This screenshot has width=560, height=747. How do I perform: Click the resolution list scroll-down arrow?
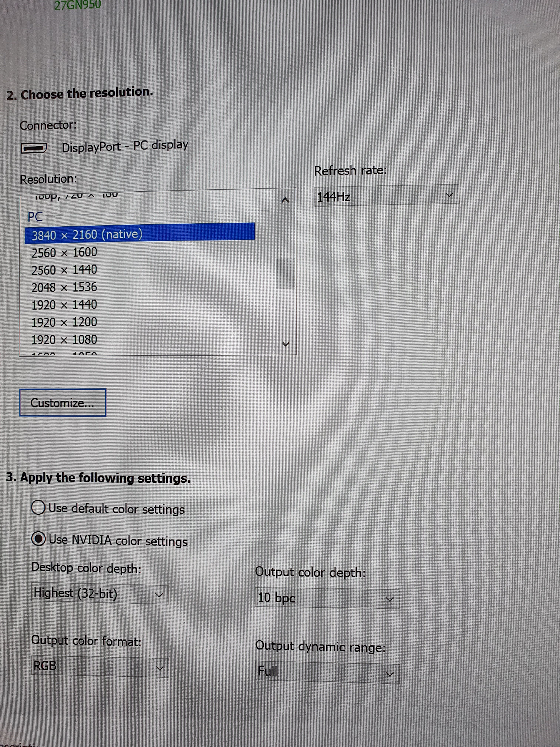pos(286,344)
